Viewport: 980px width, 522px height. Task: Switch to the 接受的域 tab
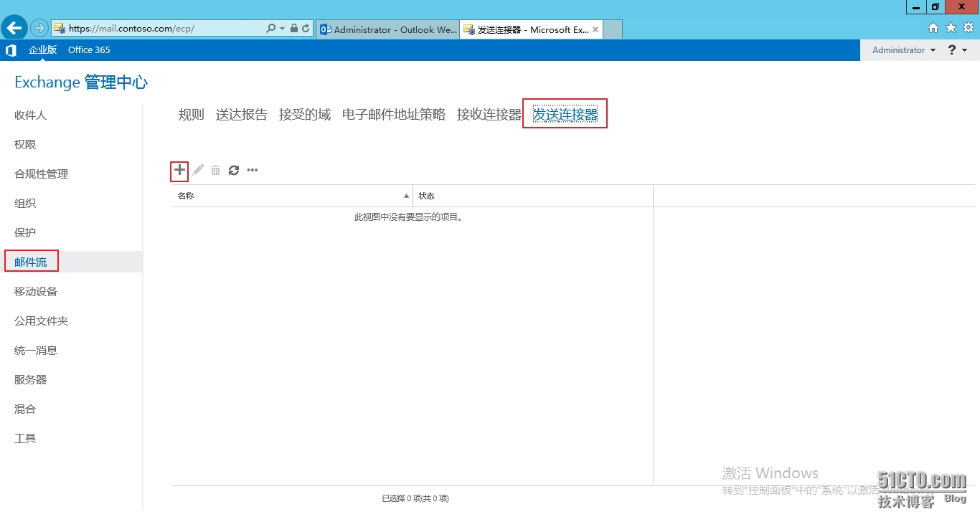click(305, 115)
